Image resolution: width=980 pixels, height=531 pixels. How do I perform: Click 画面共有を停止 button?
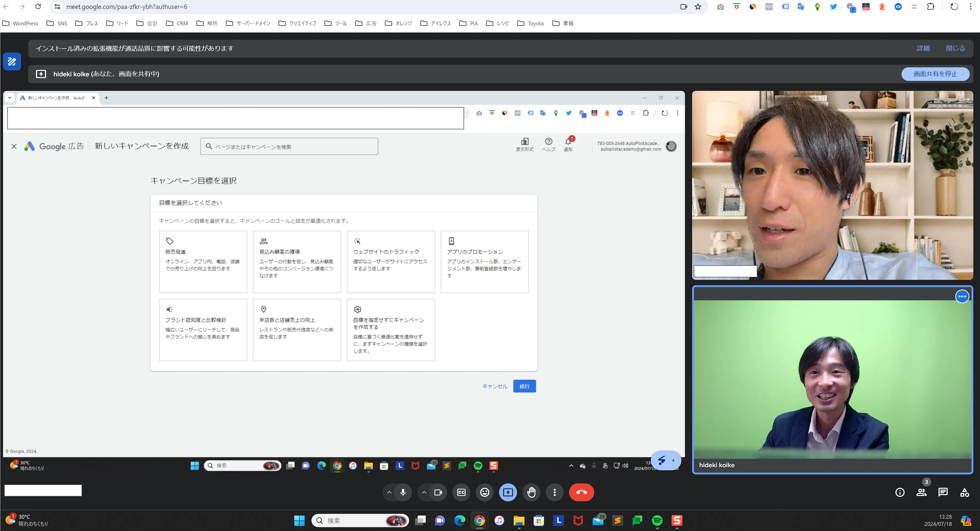pyautogui.click(x=935, y=74)
